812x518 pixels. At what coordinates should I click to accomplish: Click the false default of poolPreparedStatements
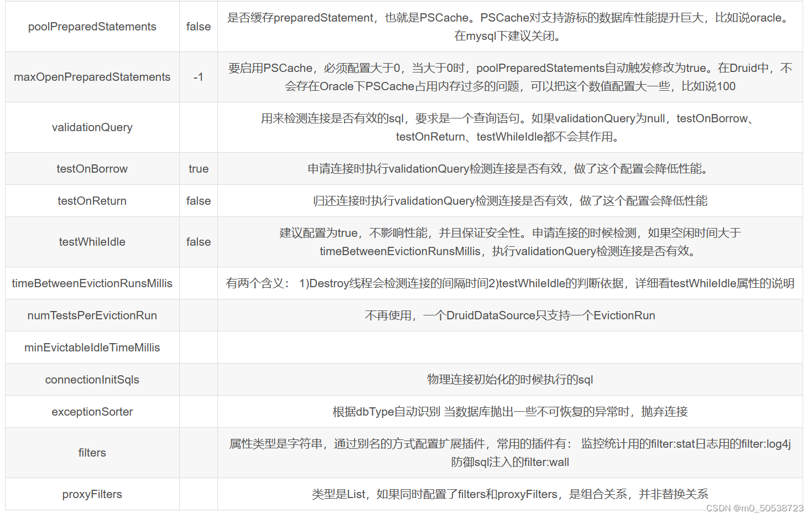coord(198,27)
